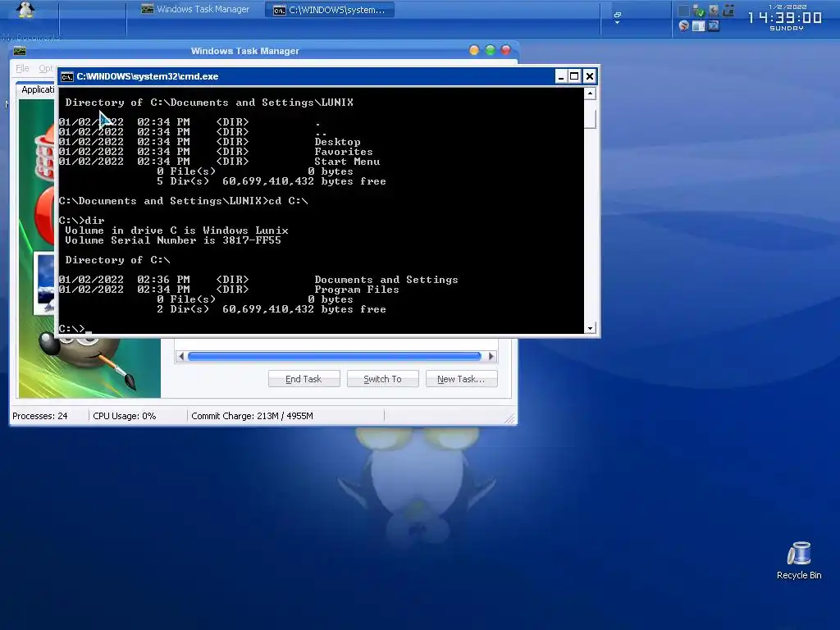Click 'CPU Usage: 0%' status entry
The image size is (840, 630).
coord(125,416)
